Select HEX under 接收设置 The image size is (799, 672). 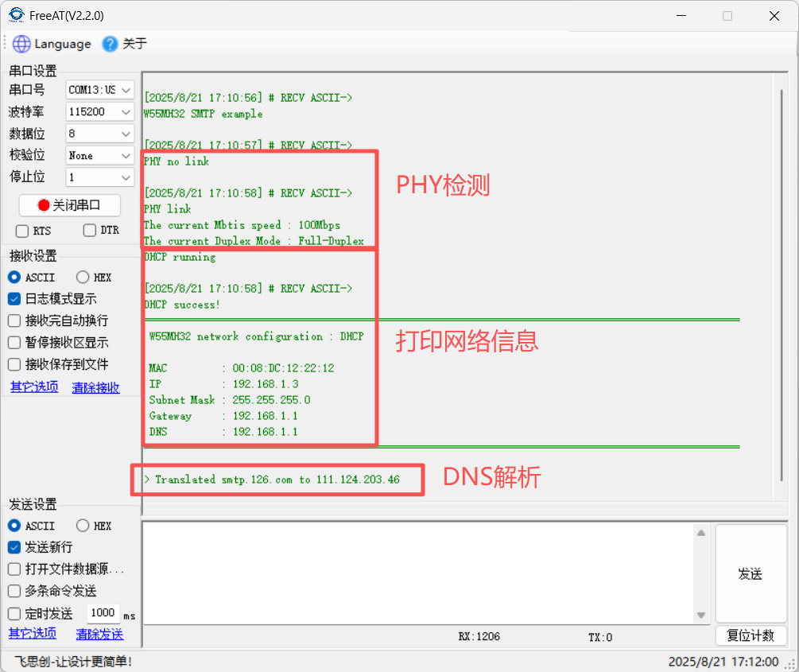[x=83, y=278]
